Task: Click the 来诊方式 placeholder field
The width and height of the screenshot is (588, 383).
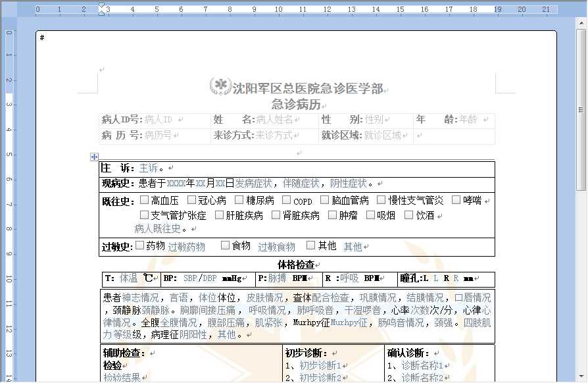Action: point(274,135)
